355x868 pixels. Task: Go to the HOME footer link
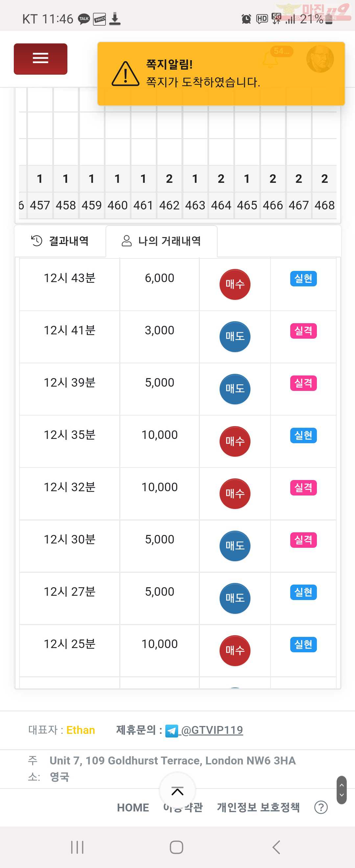point(133,808)
